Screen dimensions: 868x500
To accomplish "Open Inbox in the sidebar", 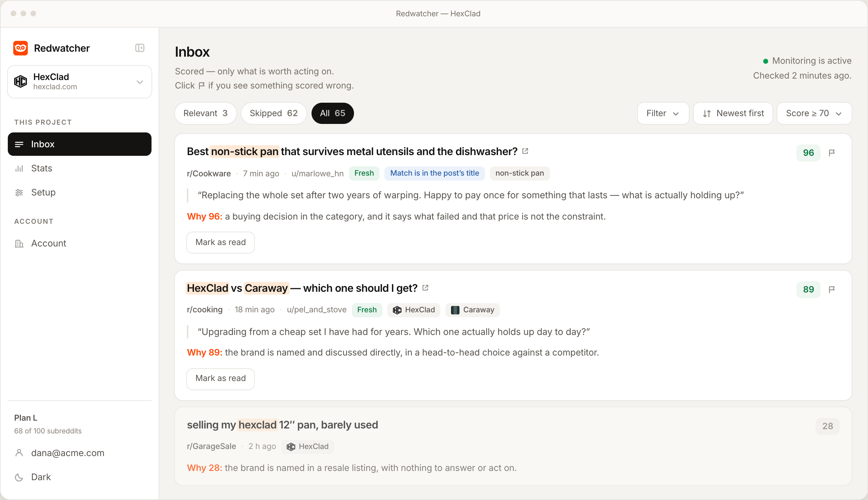I will click(80, 144).
